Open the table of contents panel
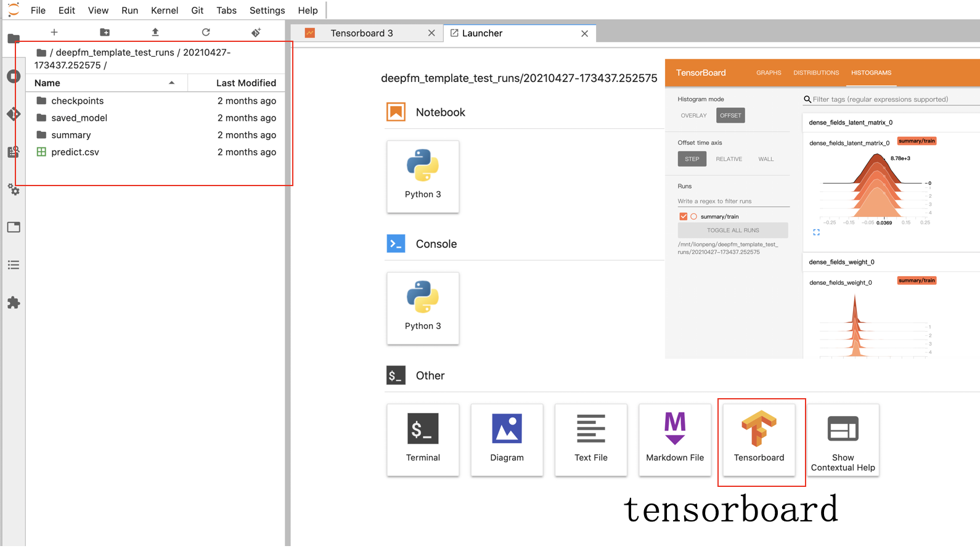The height and width of the screenshot is (551, 980). 14,265
